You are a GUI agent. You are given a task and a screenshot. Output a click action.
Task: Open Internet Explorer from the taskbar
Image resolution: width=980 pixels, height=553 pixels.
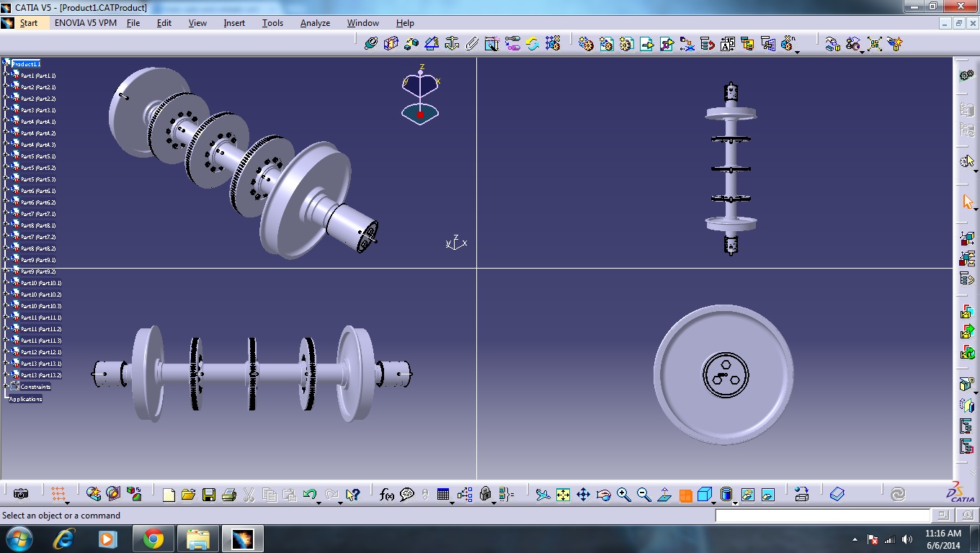[64, 539]
